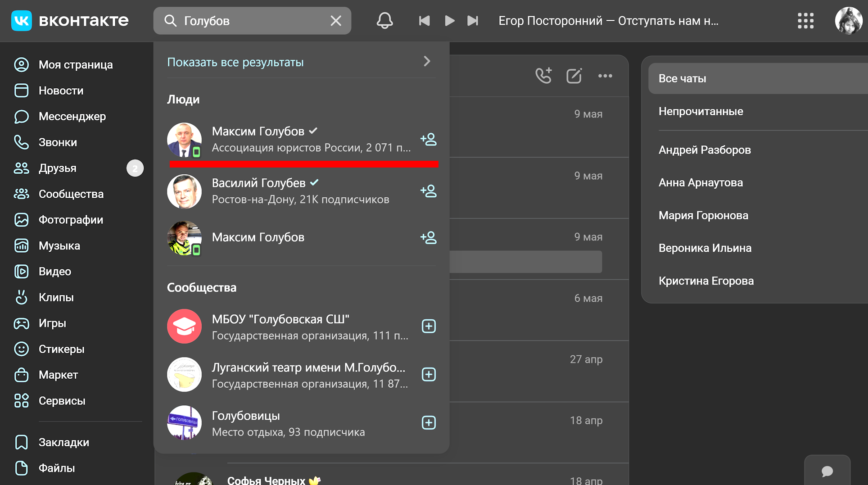This screenshot has height=485, width=868.
Task: Add second Максим Голубов as friend
Action: click(x=428, y=237)
